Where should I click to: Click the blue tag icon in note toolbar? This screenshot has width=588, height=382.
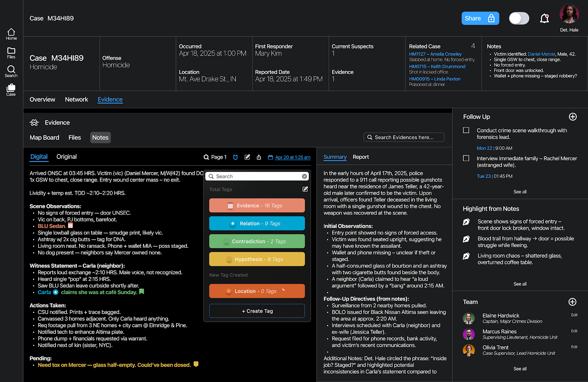(236, 157)
